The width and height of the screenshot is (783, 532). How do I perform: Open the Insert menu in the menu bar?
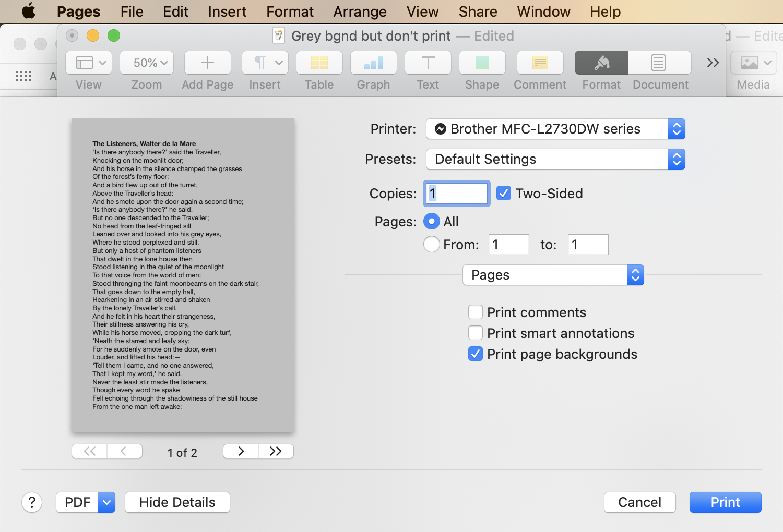coord(227,11)
